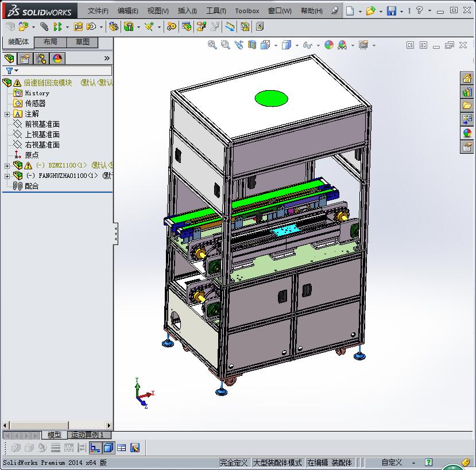Viewport: 476px width, 470px height.
Task: Click Zoom to Fit in viewport toolbar
Action: tap(212, 45)
